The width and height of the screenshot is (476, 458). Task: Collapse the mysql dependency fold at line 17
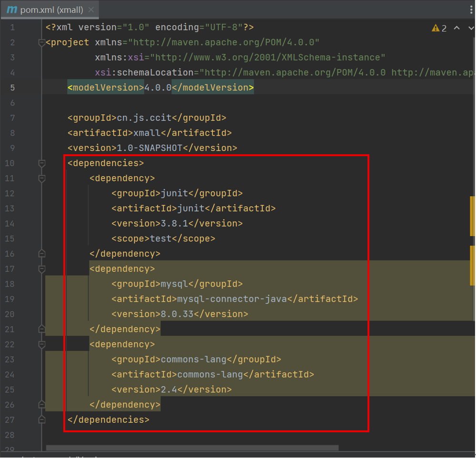click(x=42, y=269)
